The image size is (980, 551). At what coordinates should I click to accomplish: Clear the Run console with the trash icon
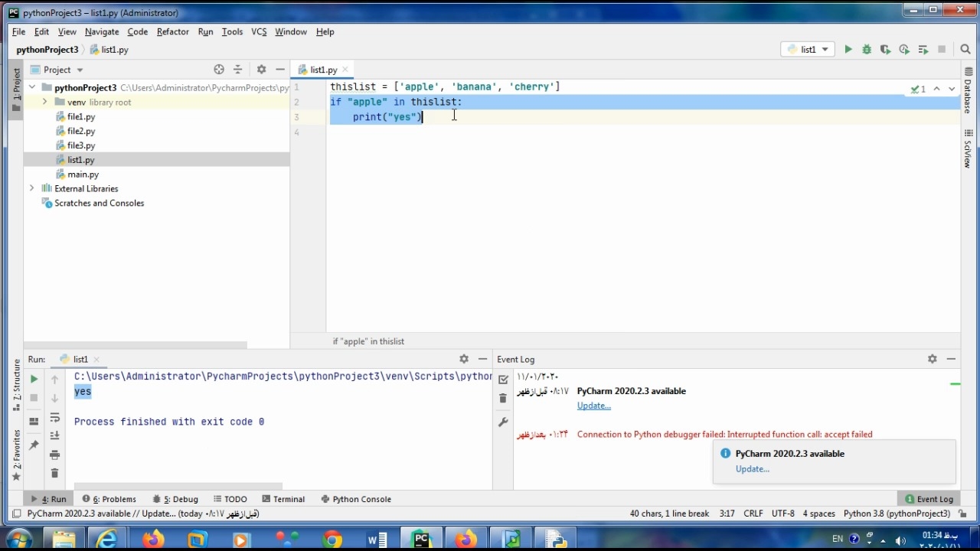pos(54,474)
